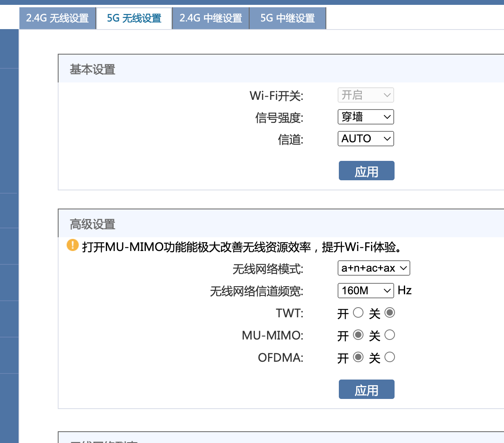Expand the 信道 AUTO dropdown
The width and height of the screenshot is (504, 443).
point(365,139)
